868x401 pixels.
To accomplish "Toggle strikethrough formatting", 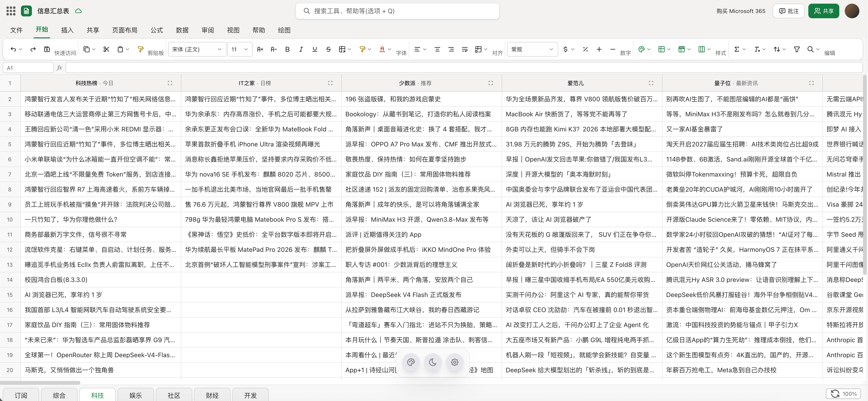I will (328, 49).
